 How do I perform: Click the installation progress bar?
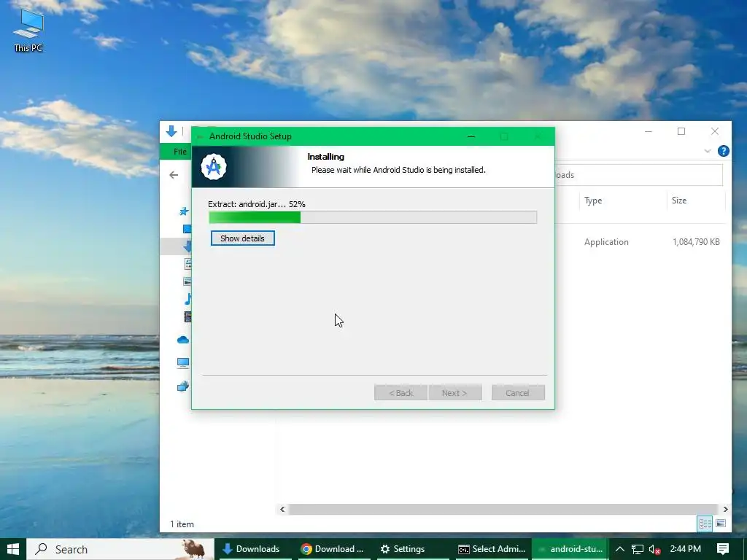pos(373,217)
